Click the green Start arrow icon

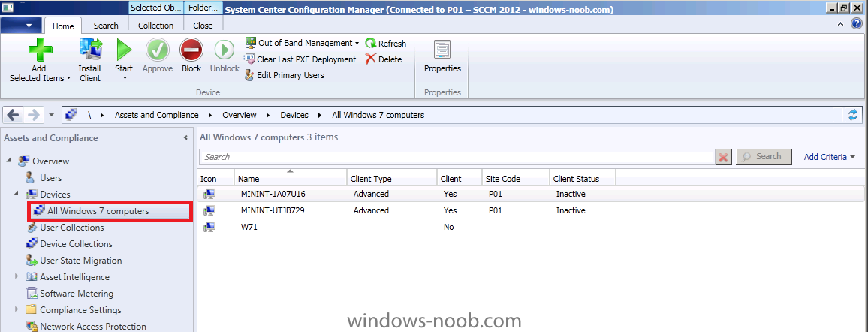coord(124,50)
